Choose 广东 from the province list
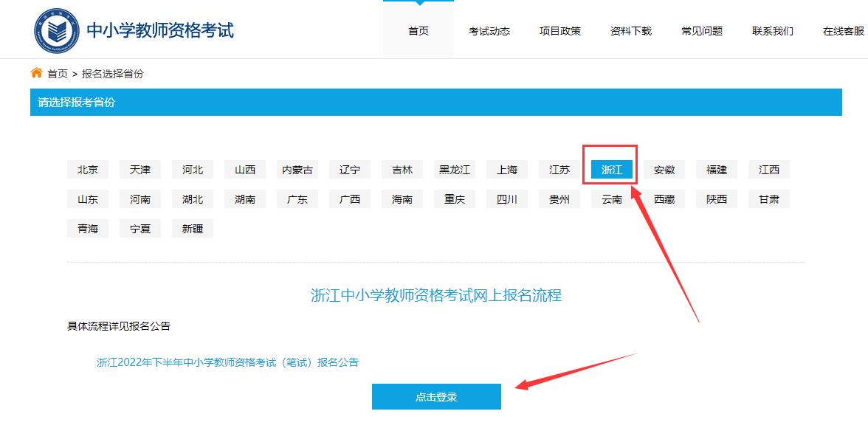 point(297,199)
